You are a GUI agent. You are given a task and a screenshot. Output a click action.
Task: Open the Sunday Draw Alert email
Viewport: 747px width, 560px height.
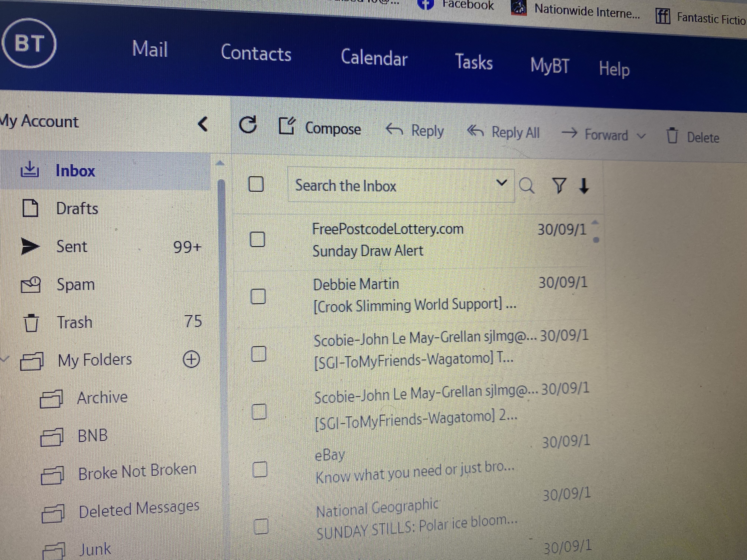[367, 251]
